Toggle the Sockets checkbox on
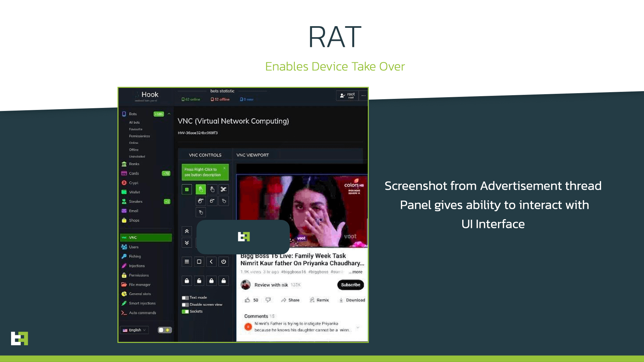644x362 pixels. point(185,311)
